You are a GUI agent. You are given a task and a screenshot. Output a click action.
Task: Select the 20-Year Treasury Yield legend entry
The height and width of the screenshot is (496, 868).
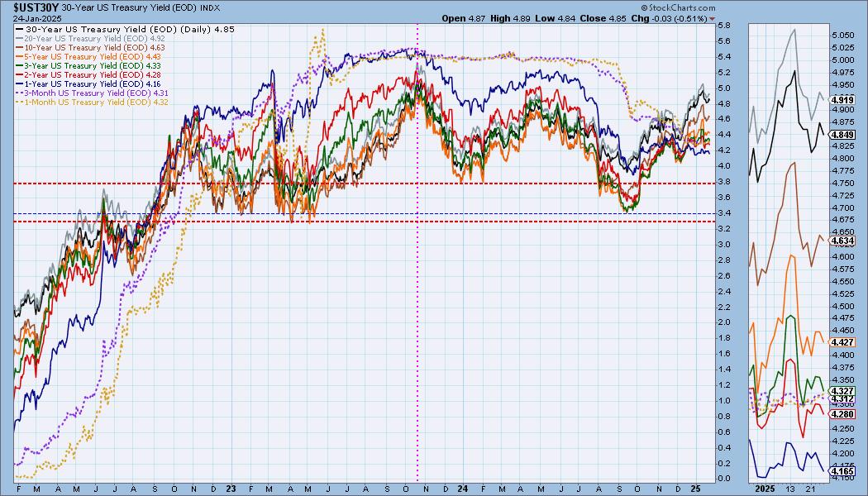[91, 38]
